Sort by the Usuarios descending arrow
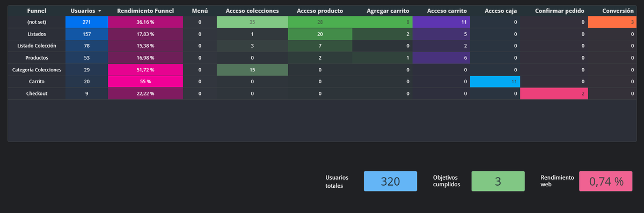The width and height of the screenshot is (644, 213). click(99, 11)
